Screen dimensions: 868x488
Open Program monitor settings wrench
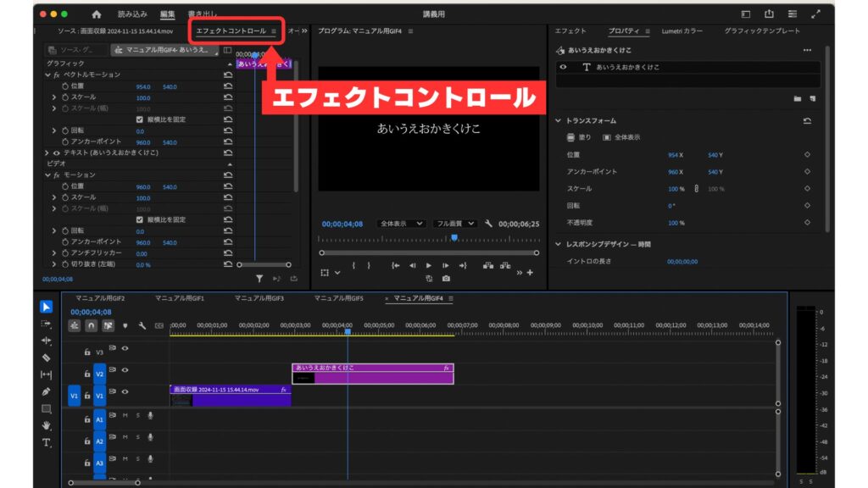488,224
